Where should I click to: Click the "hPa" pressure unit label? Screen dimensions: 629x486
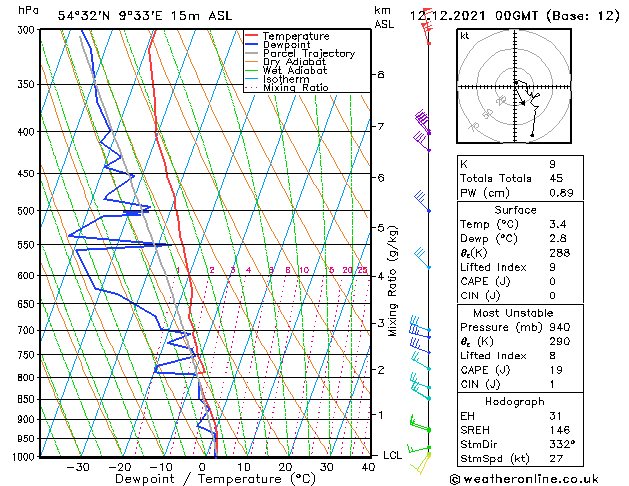[x=28, y=10]
